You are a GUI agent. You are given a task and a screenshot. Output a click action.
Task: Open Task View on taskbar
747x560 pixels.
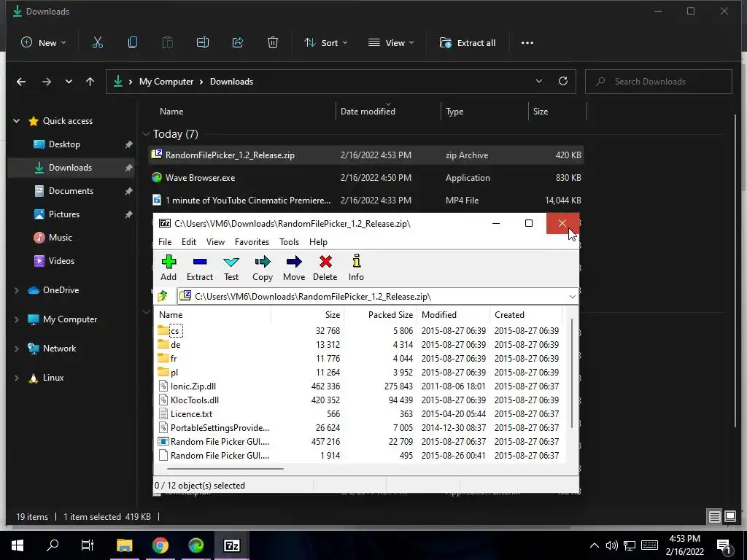coord(88,545)
